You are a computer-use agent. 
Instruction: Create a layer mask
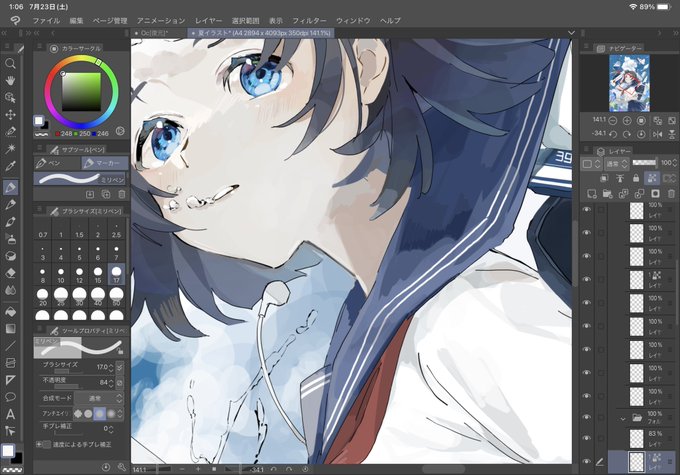(655, 193)
